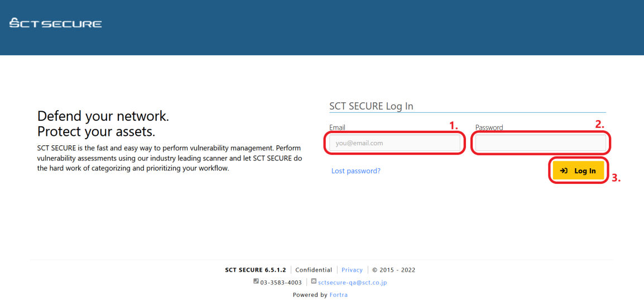644x304 pixels.
Task: Click the envelope icon beside support email
Action: 314,282
